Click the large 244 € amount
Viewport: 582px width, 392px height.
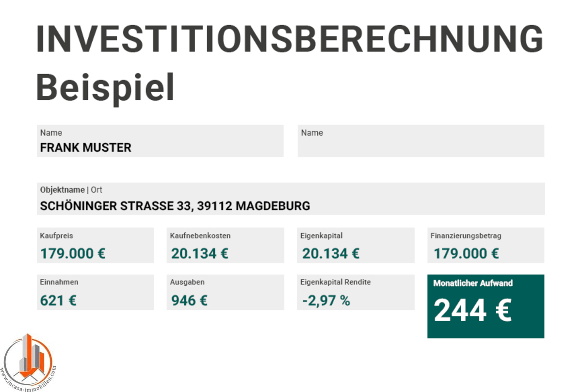(x=472, y=311)
